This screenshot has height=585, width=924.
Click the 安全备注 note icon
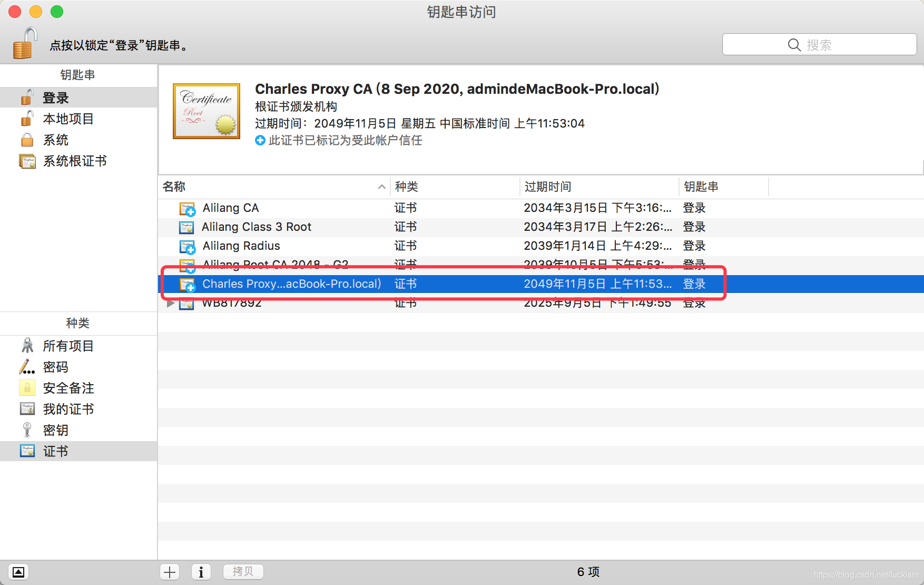pos(27,388)
